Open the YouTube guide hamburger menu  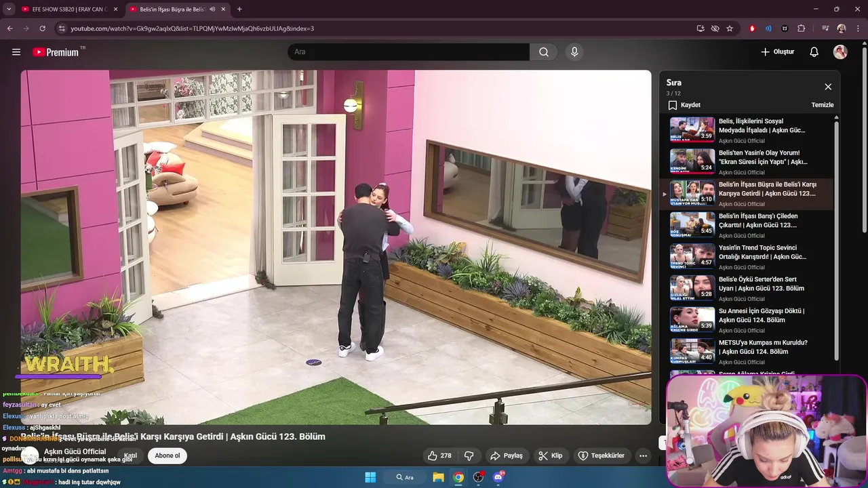point(16,52)
